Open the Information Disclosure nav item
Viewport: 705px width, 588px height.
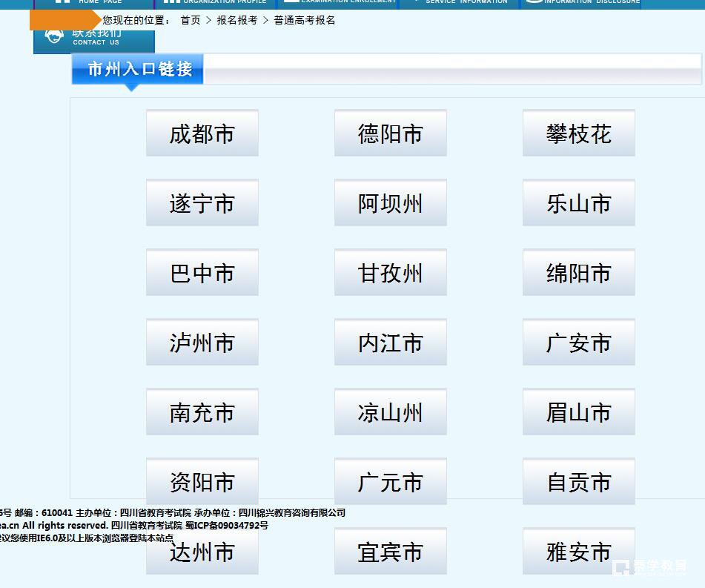581,3
